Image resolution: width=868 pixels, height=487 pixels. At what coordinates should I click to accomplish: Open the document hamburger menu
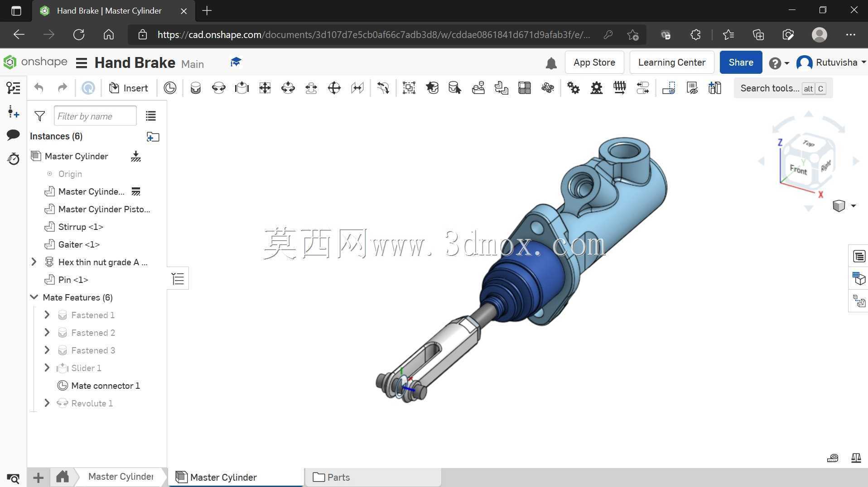[x=82, y=63]
